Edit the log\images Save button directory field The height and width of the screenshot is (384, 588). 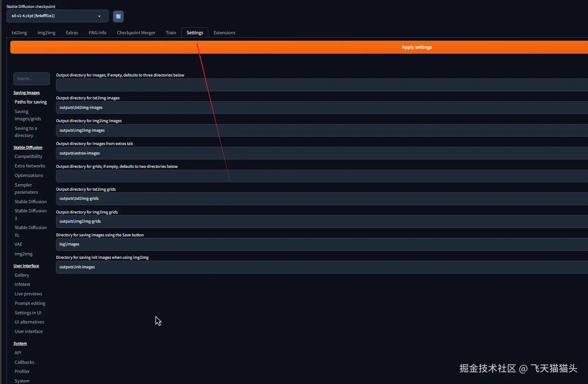click(x=322, y=244)
